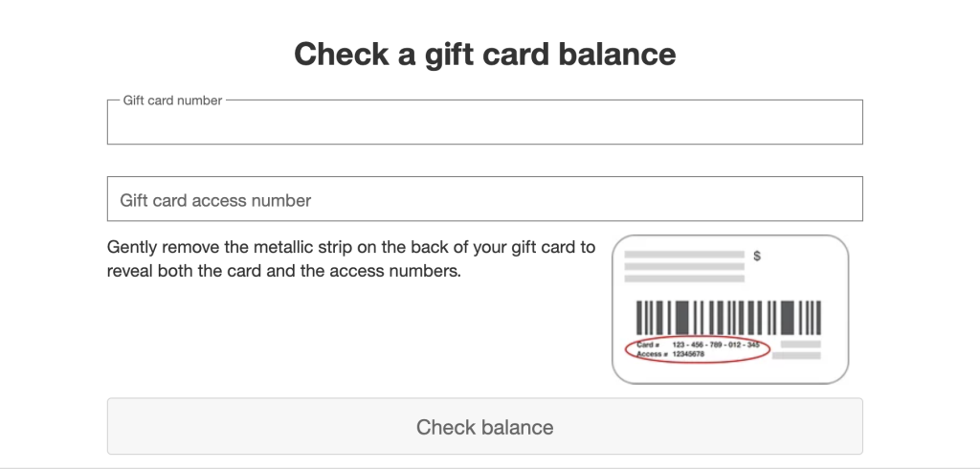The image size is (980, 470).
Task: Click the divider line below Check balance
Action: pos(490,468)
